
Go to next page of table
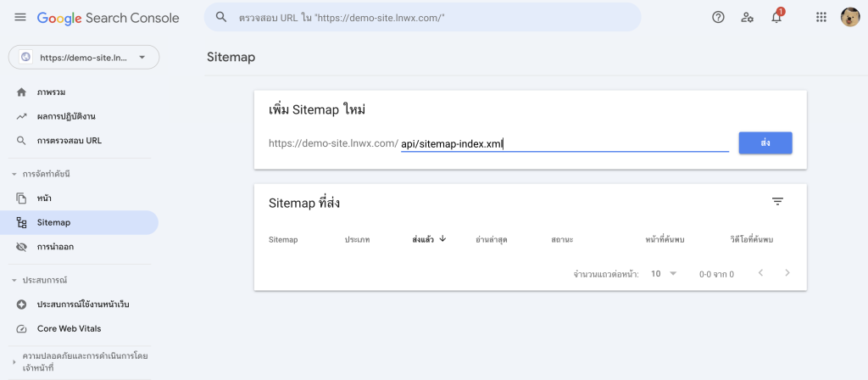pos(787,273)
